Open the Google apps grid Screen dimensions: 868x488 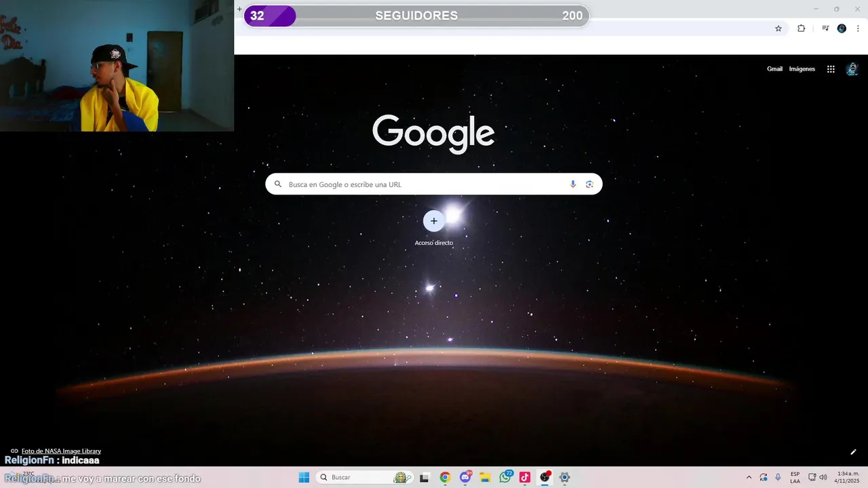831,69
